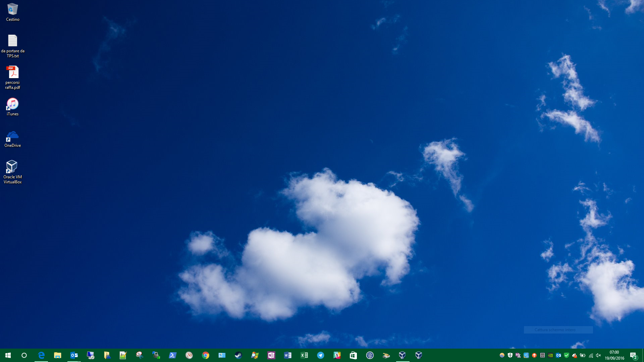Screen dimensions: 644x362
Task: Click the Wi-Fi network tray icon
Action: tap(591, 355)
